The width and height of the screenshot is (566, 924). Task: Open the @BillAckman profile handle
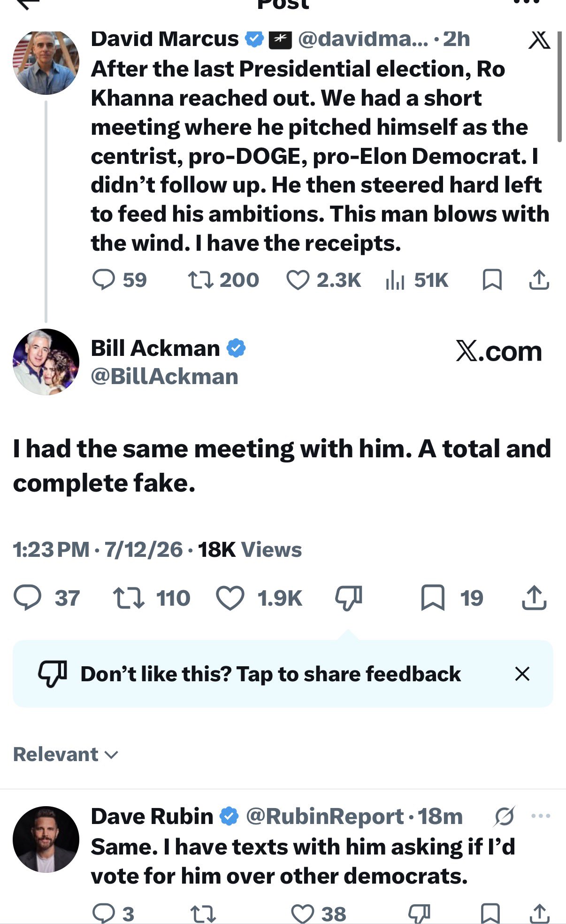[x=164, y=377]
